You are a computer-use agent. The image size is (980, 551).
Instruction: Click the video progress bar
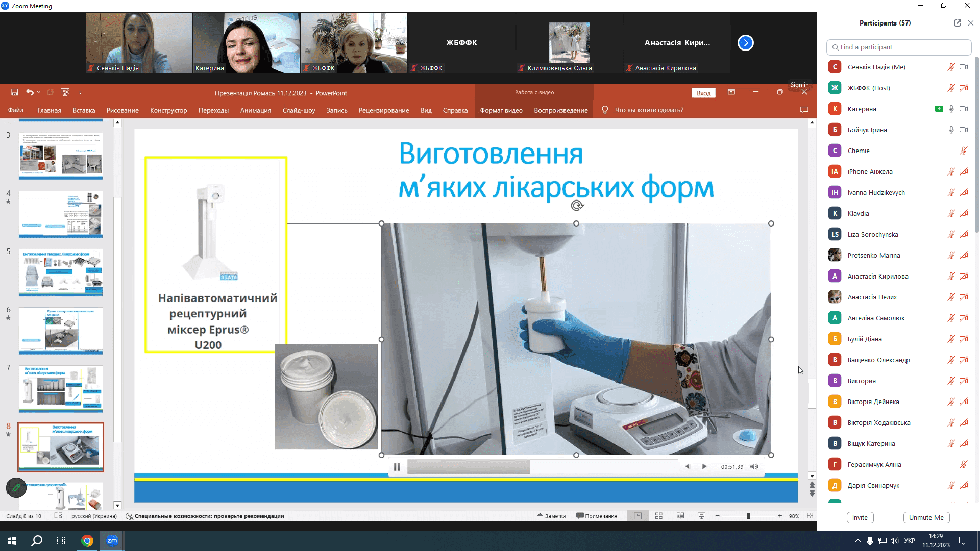543,467
